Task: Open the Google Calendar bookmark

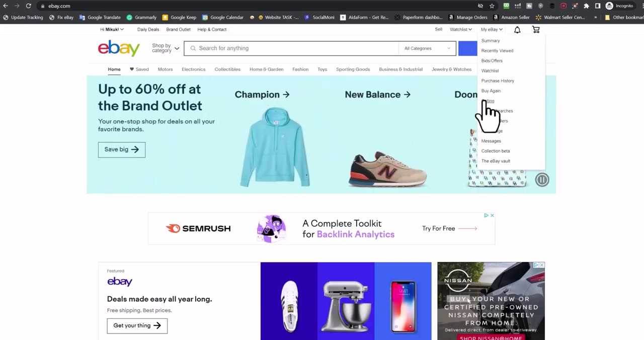Action: (223, 18)
